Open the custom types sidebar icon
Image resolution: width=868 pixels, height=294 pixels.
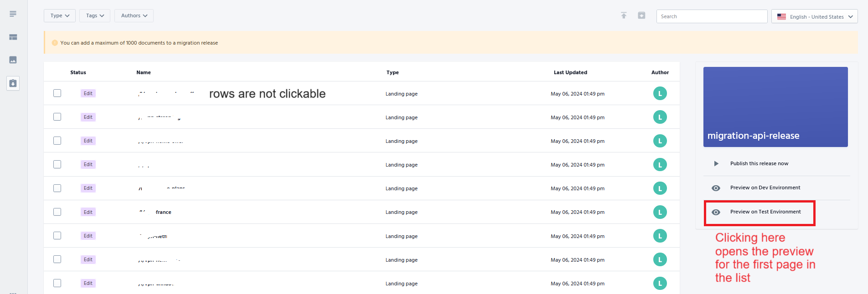(x=13, y=37)
